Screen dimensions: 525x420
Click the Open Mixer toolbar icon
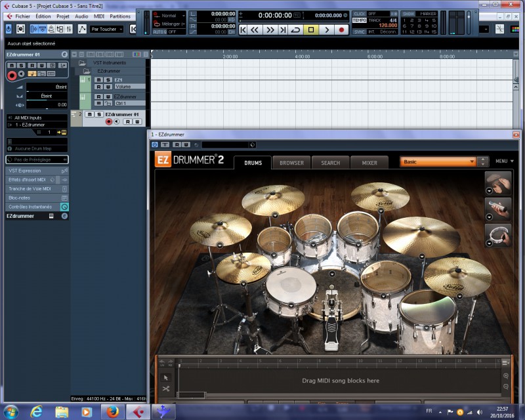(x=69, y=29)
